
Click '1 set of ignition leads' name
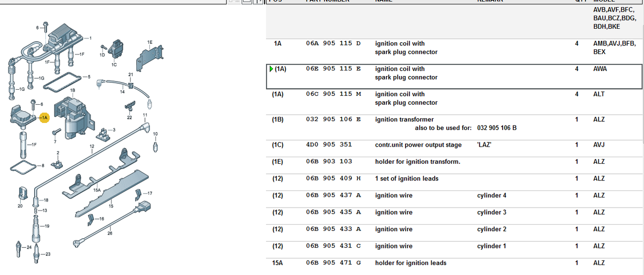pyautogui.click(x=407, y=179)
